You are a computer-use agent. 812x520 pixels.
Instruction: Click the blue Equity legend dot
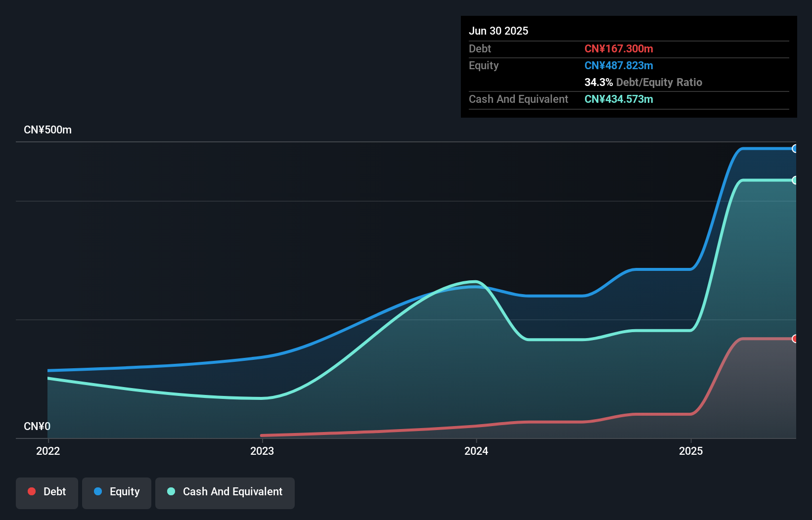coord(97,491)
